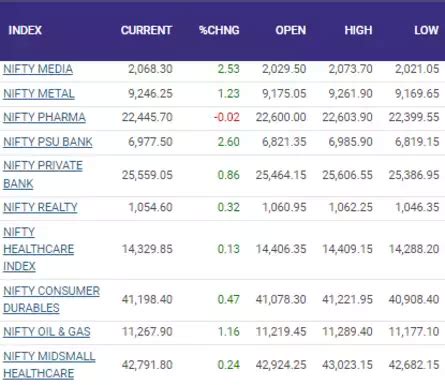This screenshot has width=445, height=385.
Task: Click the OPEN column header
Action: click(291, 30)
